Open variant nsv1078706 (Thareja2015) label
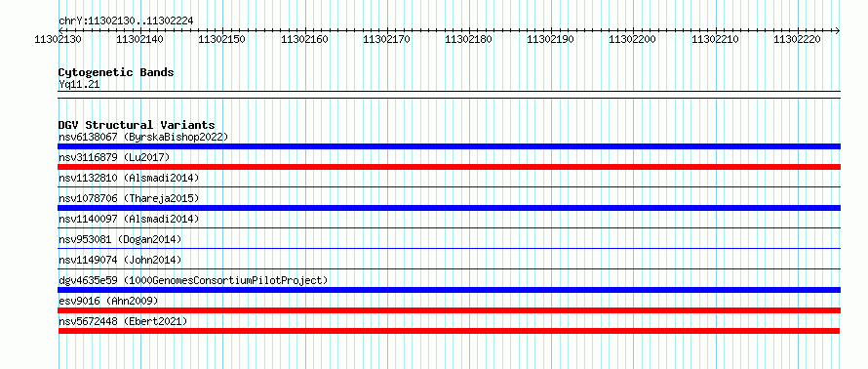 click(129, 198)
